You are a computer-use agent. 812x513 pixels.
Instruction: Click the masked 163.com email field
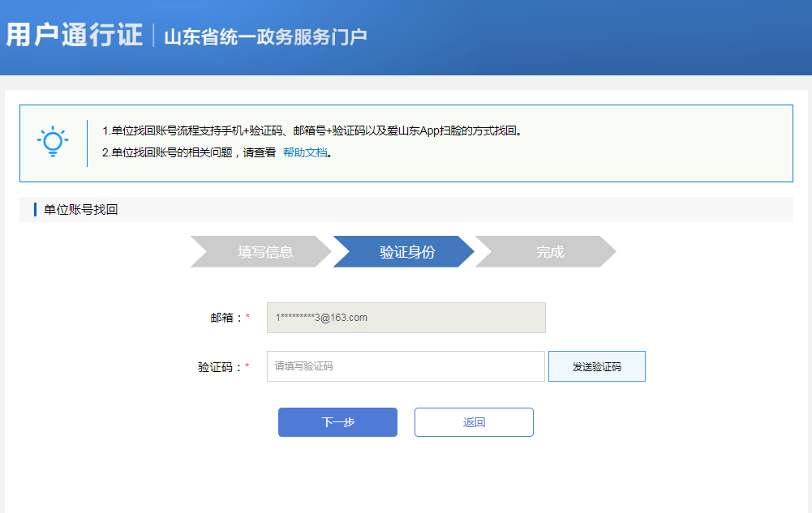406,318
